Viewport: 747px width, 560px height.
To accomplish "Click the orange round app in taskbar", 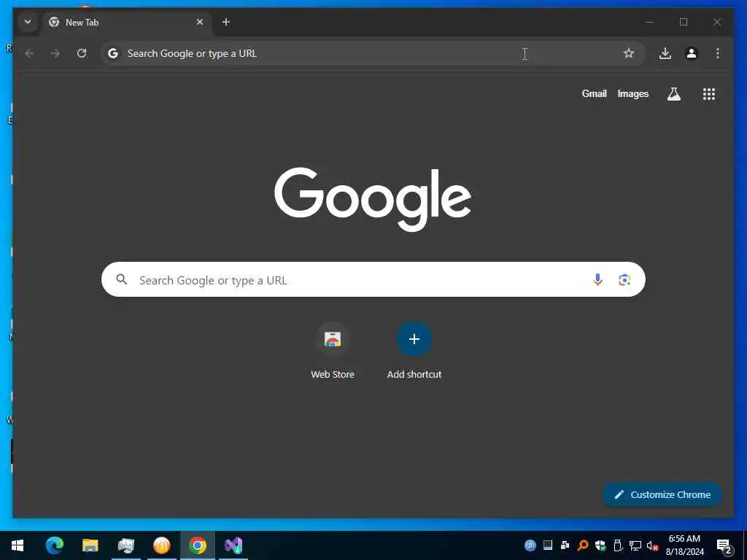I will click(161, 545).
